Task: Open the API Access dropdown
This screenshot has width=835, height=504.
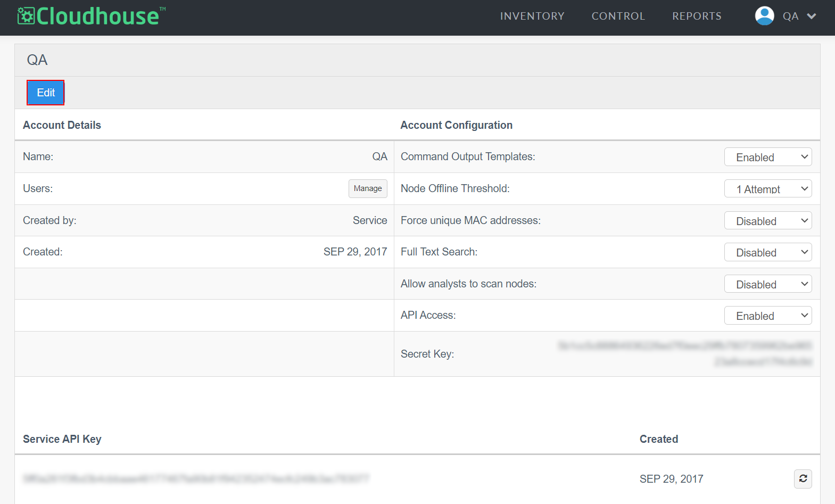Action: [x=768, y=316]
